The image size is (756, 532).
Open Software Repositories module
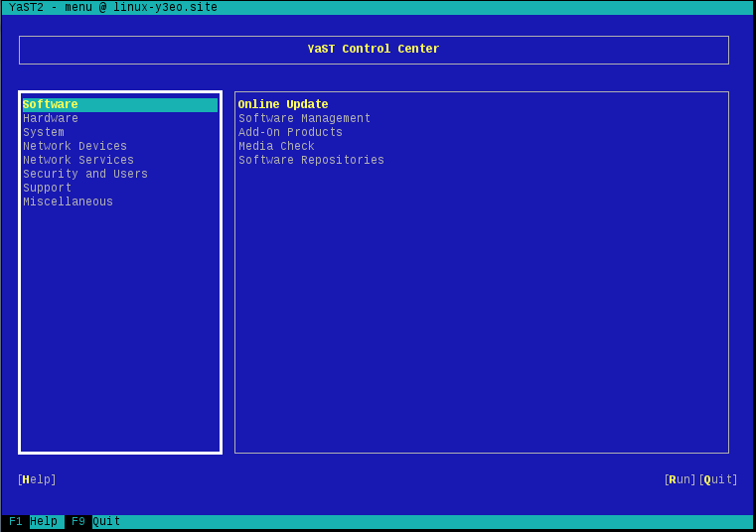pos(311,160)
